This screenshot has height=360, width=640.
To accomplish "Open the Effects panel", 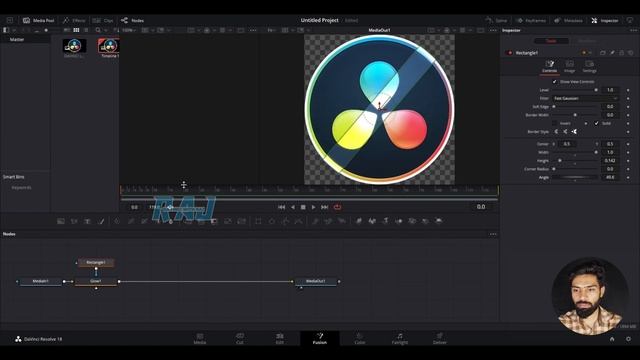I will pyautogui.click(x=74, y=20).
